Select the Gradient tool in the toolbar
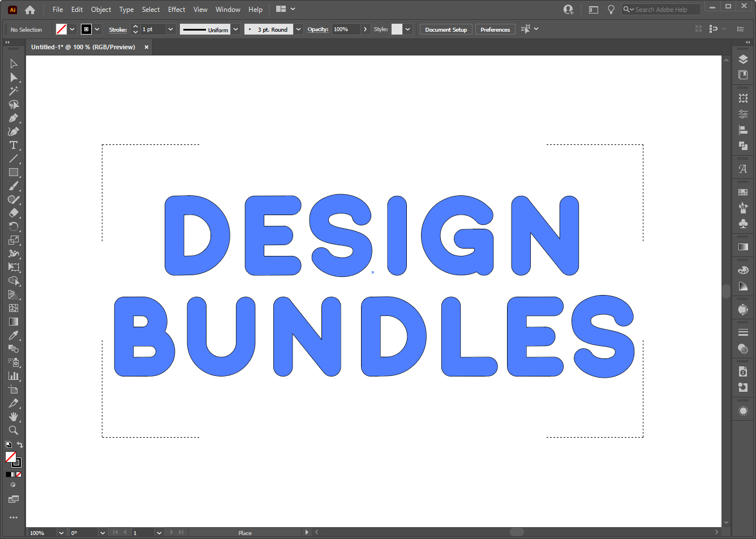Viewport: 756px width, 539px height. (14, 322)
